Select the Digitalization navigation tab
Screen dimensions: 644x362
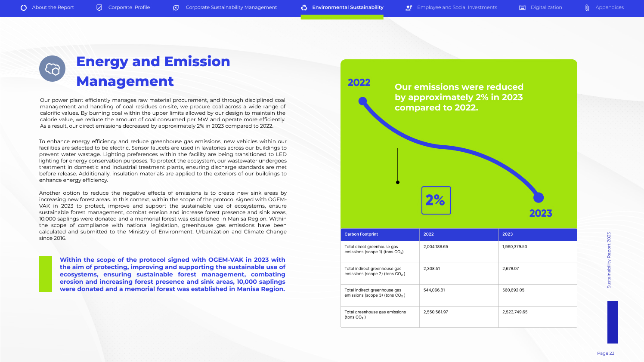[546, 7]
